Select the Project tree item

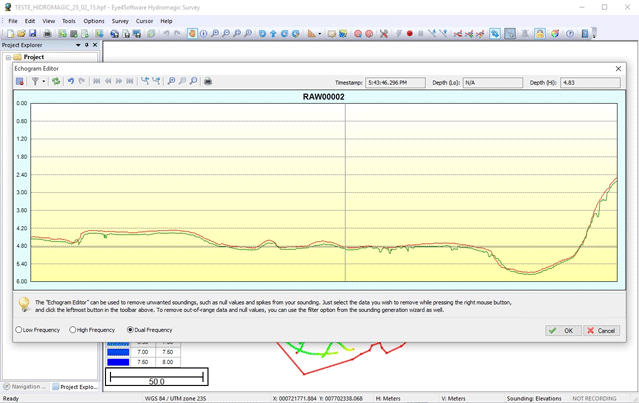click(x=33, y=57)
